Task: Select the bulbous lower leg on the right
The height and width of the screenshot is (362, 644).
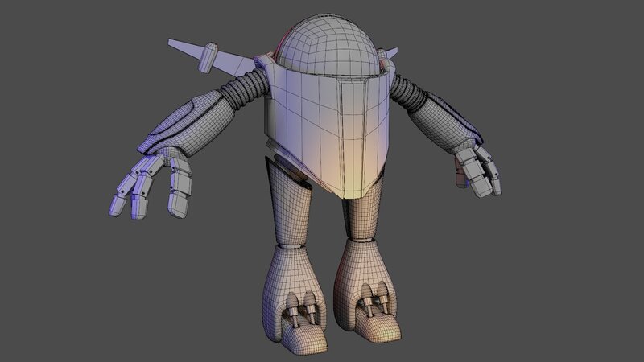Action: (366, 269)
